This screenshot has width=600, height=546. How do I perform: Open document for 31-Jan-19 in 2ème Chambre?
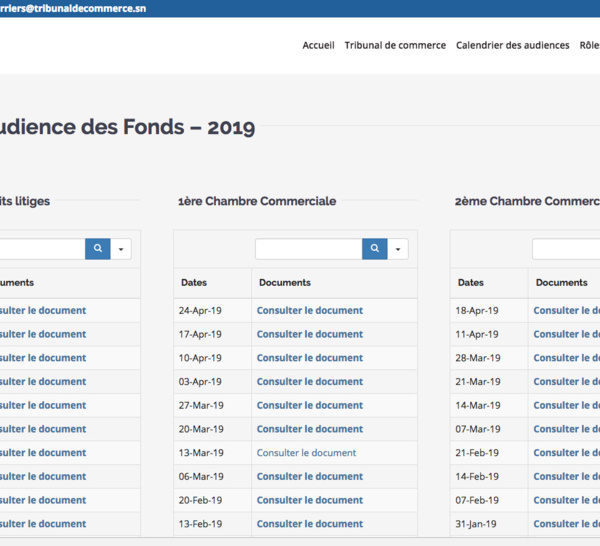(x=567, y=524)
